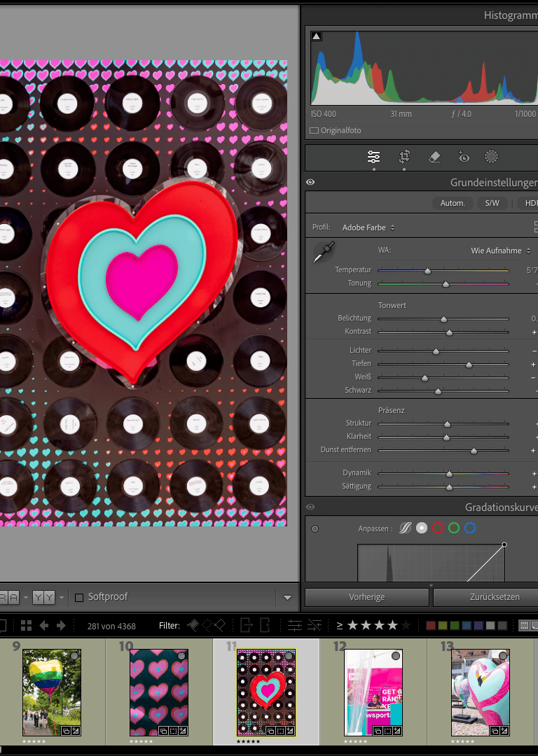
Task: Enable the Softproof checkbox
Action: (79, 598)
